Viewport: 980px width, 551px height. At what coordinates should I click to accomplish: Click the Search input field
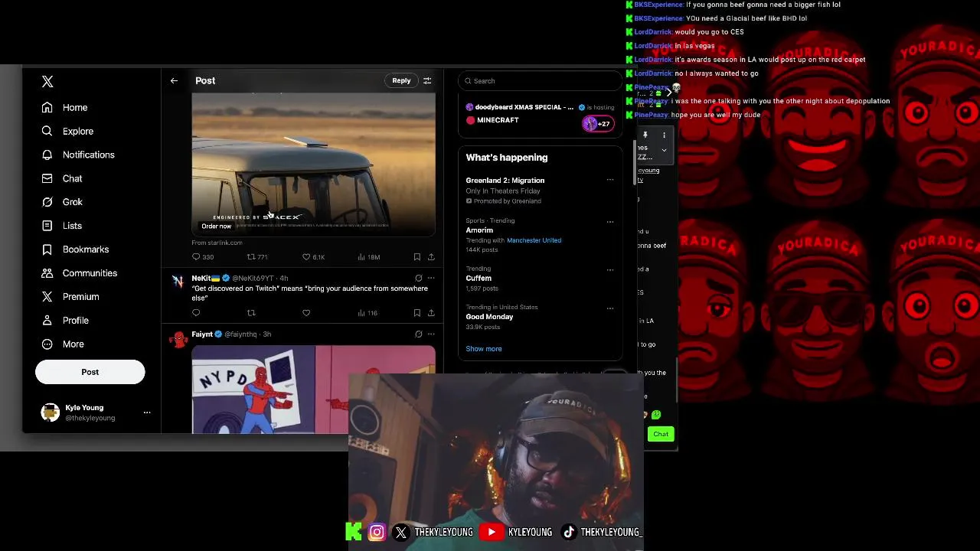tap(540, 81)
